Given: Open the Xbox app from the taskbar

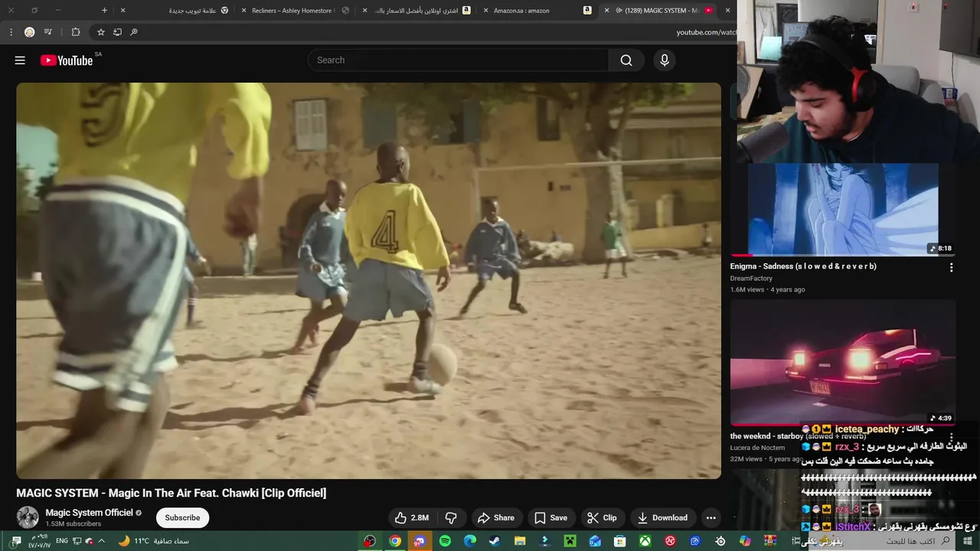Looking at the screenshot, I should [645, 541].
